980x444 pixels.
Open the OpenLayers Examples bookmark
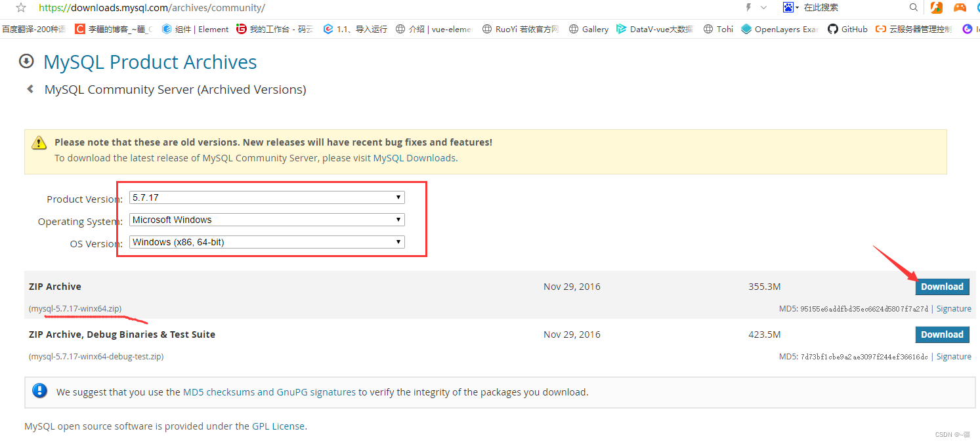779,29
